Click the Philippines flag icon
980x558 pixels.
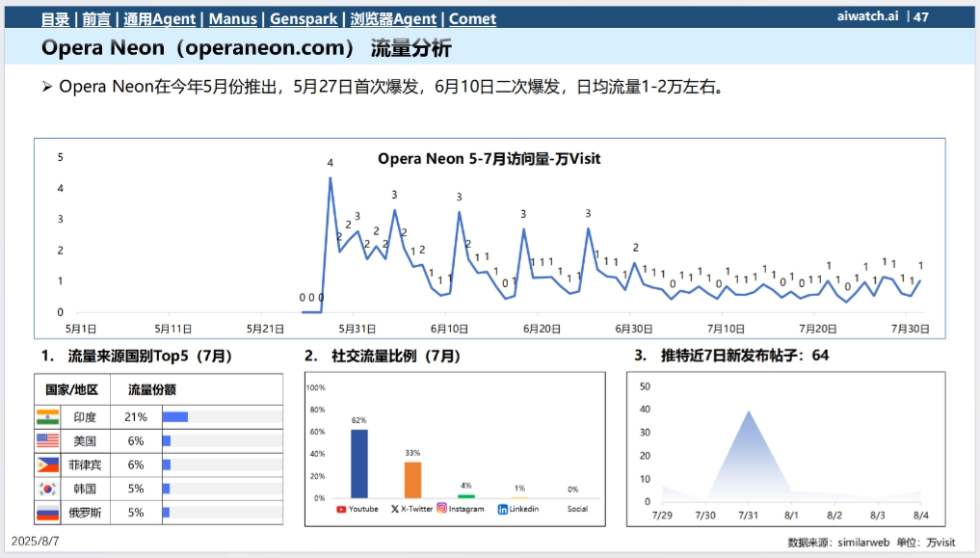pyautogui.click(x=47, y=465)
